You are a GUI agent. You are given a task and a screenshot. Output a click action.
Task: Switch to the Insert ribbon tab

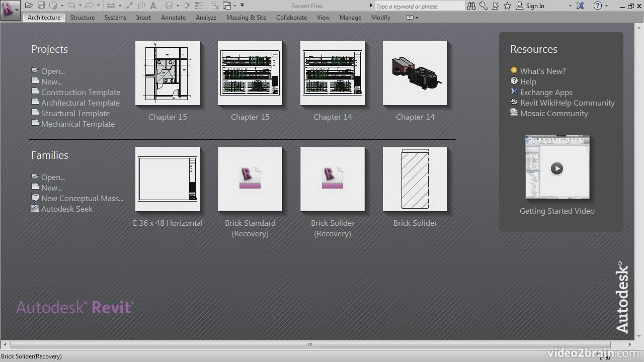(x=143, y=17)
